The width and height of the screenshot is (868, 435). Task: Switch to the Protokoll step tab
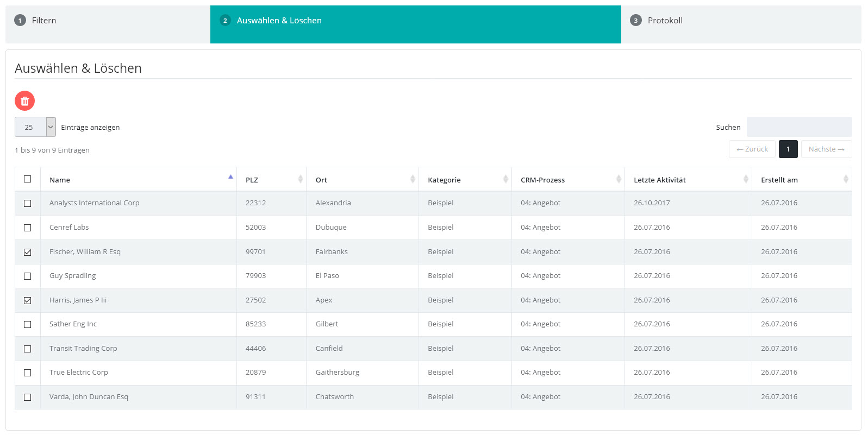pos(664,21)
